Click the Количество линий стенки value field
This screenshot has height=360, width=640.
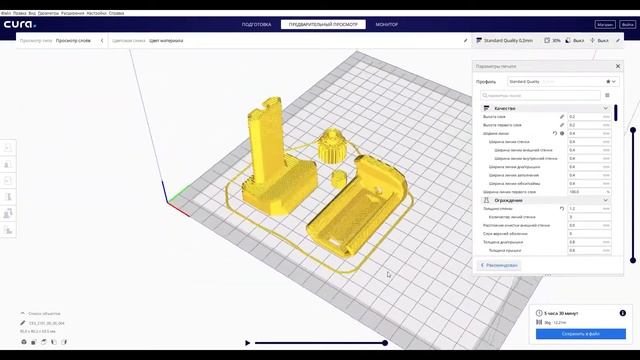coord(589,217)
